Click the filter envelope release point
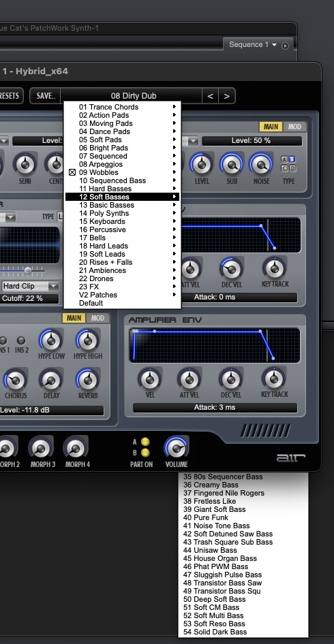 pos(274,248)
